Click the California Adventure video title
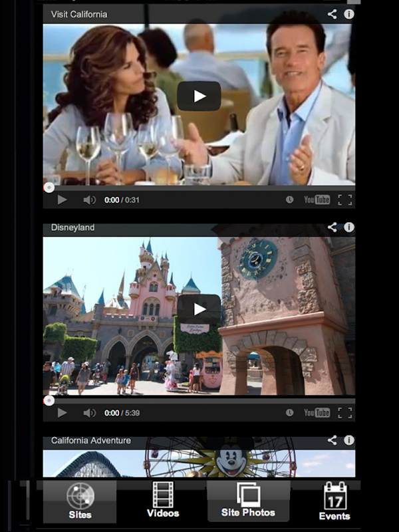This screenshot has width=399, height=532. tap(91, 440)
